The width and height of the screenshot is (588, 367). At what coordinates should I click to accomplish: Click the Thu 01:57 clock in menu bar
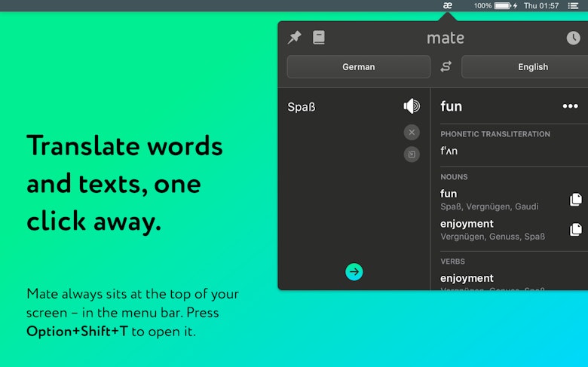pos(541,5)
